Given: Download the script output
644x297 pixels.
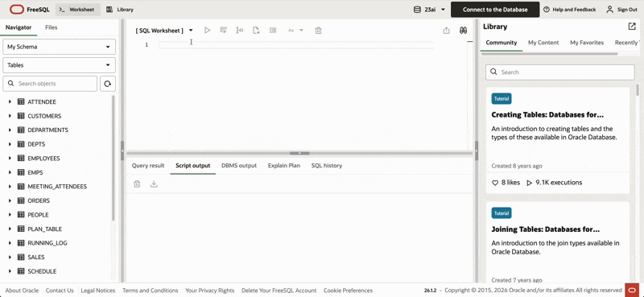Looking at the screenshot, I should (x=154, y=184).
